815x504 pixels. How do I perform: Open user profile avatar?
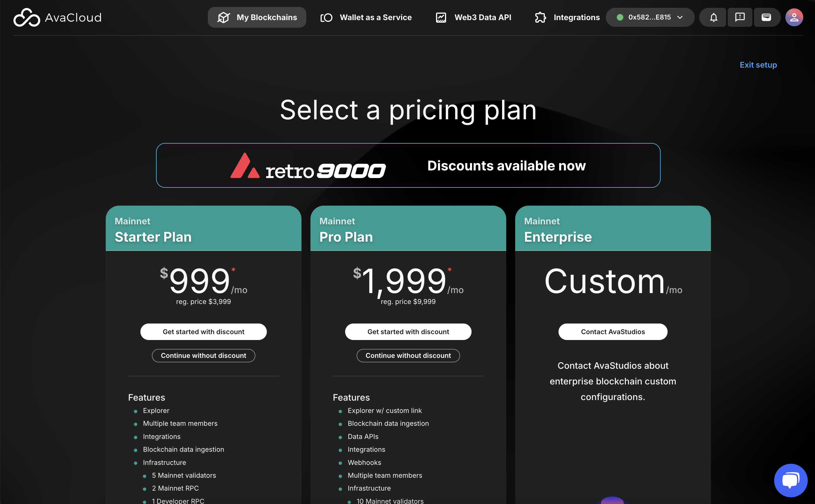point(794,17)
